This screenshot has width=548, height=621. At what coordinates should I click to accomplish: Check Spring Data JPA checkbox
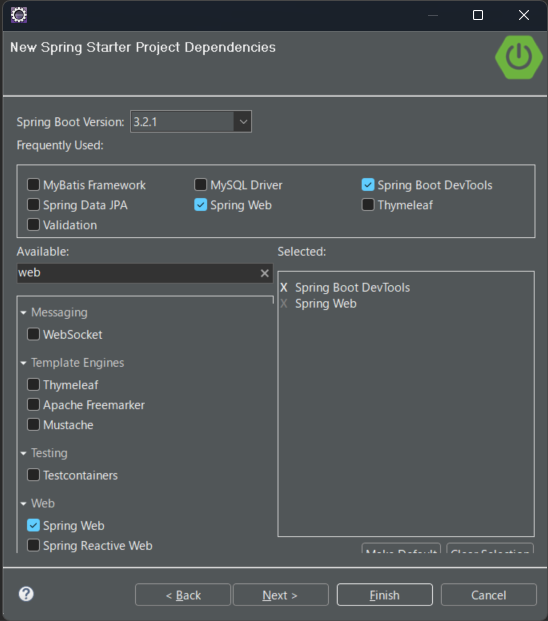click(33, 205)
